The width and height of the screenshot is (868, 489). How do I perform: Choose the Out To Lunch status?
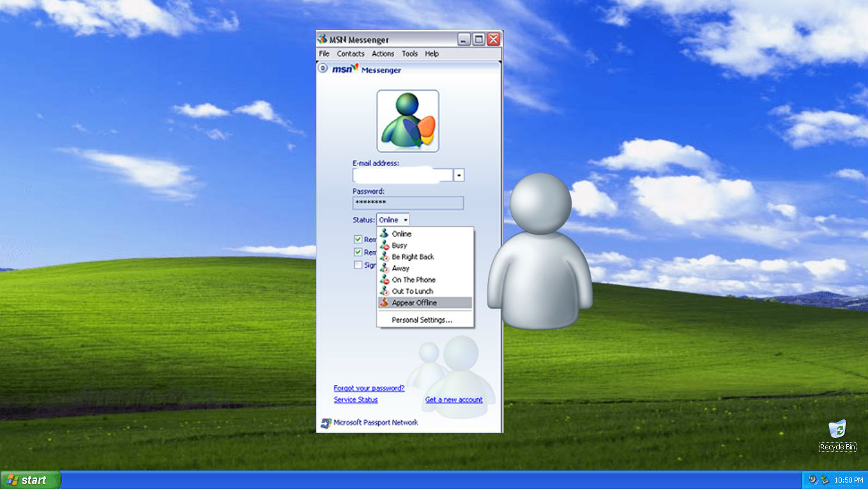point(425,291)
